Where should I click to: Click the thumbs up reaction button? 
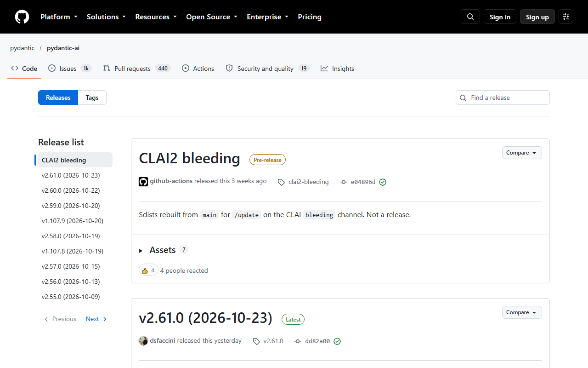pos(148,270)
